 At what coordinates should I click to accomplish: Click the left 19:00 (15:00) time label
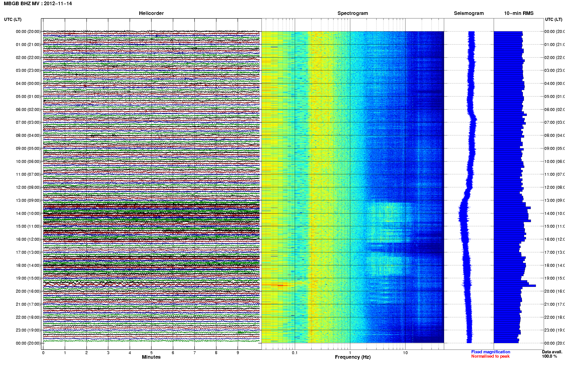pos(28,278)
